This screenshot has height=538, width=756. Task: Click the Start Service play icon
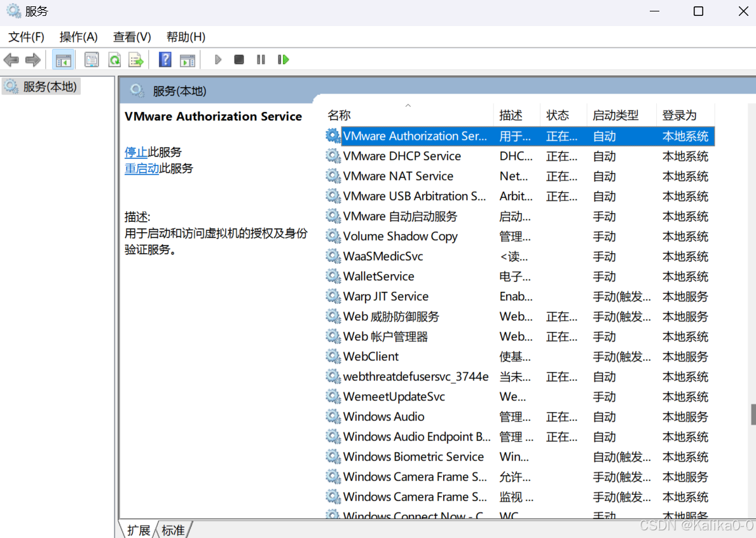218,59
